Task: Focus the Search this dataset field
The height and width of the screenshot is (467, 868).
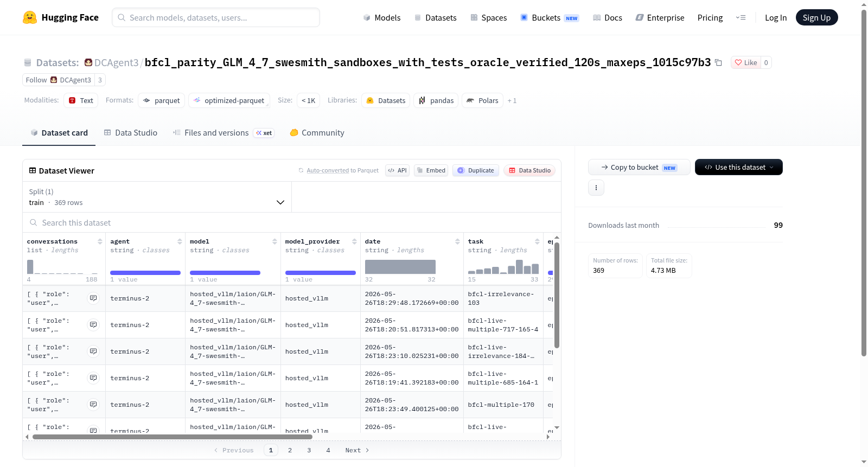Action: click(292, 223)
